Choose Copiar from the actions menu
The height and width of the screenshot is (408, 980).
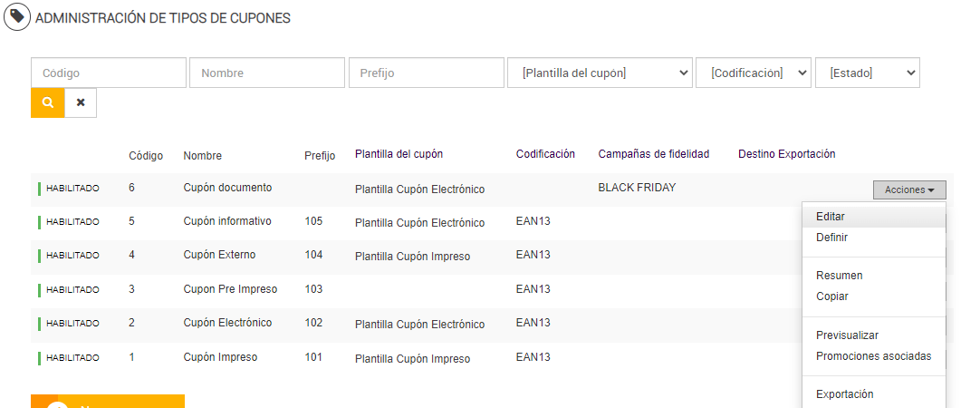pos(831,296)
